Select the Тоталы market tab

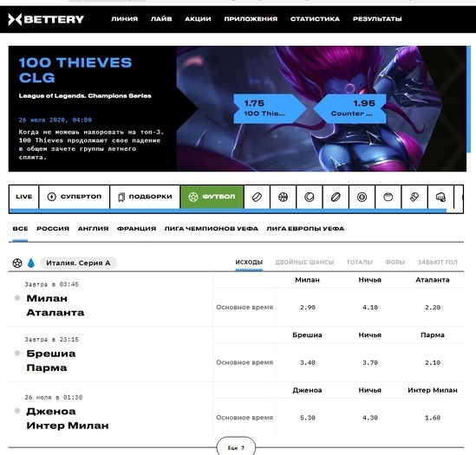pos(360,263)
